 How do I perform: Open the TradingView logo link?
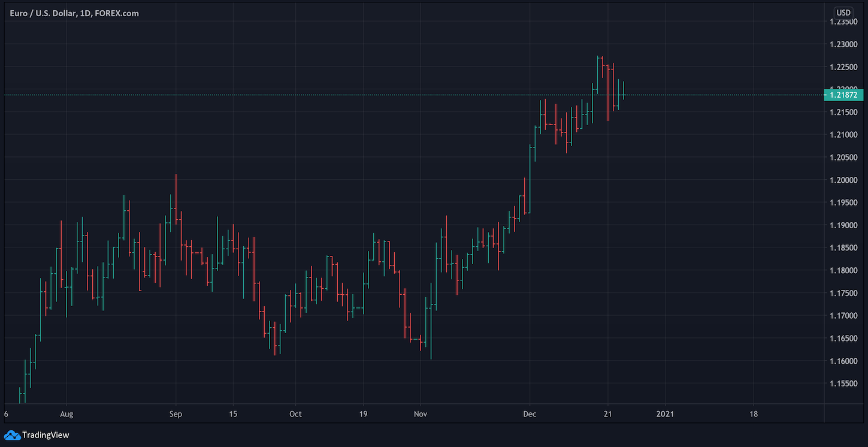[37, 435]
